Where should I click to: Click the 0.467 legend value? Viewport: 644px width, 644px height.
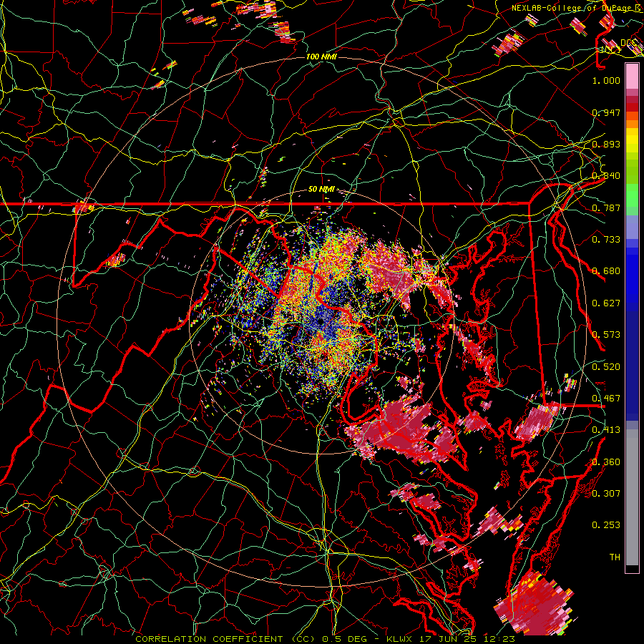pyautogui.click(x=606, y=399)
